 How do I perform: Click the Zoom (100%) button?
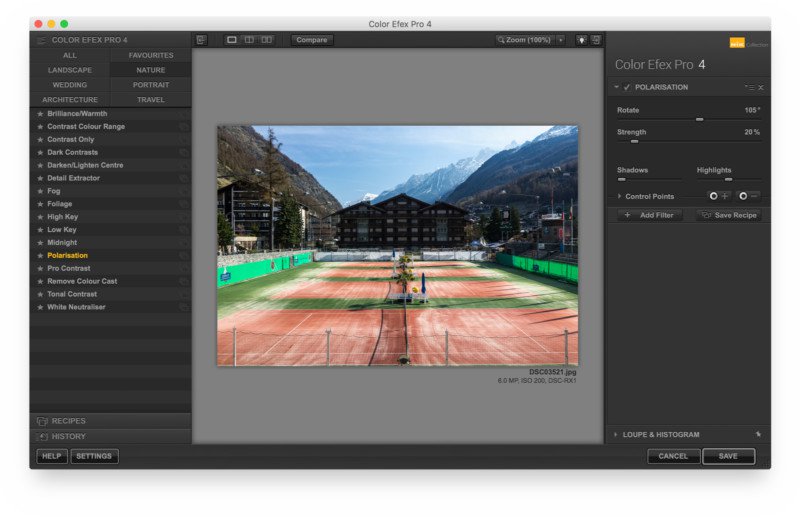[525, 40]
